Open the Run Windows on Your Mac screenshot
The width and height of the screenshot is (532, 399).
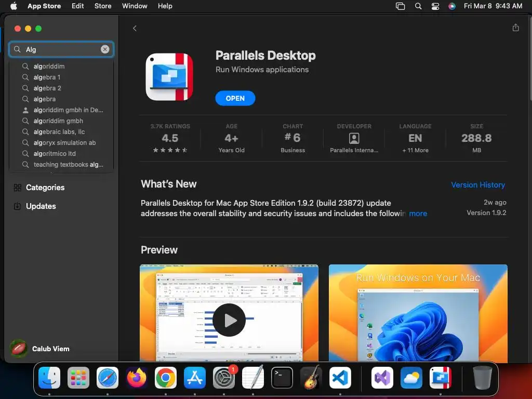pyautogui.click(x=418, y=313)
